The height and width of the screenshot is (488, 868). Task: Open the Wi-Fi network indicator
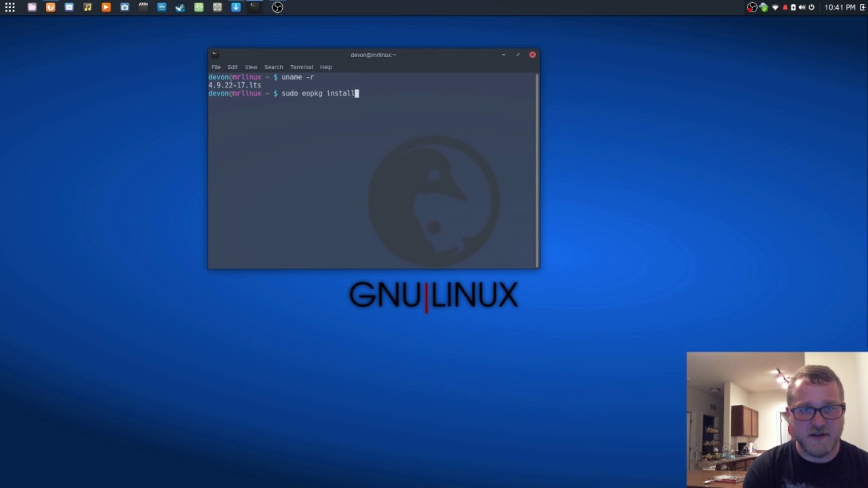[x=775, y=7]
